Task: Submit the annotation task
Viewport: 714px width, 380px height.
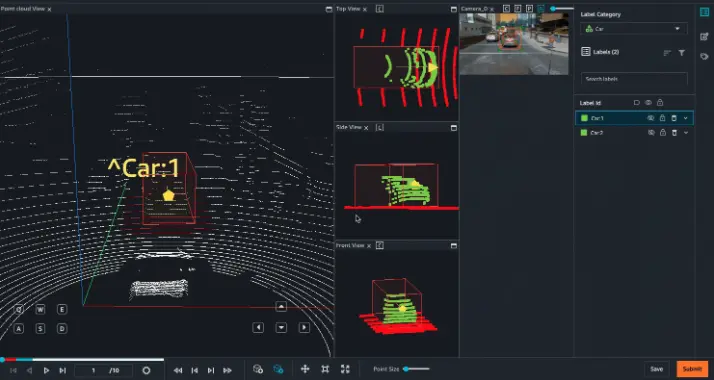Action: click(x=692, y=369)
